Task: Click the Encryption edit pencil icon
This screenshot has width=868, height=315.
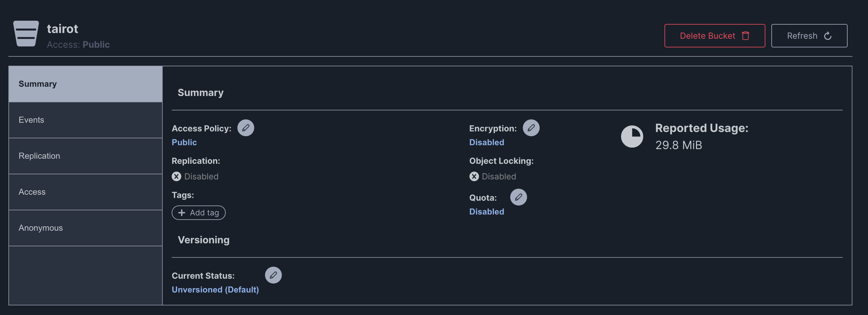Action: pos(531,128)
